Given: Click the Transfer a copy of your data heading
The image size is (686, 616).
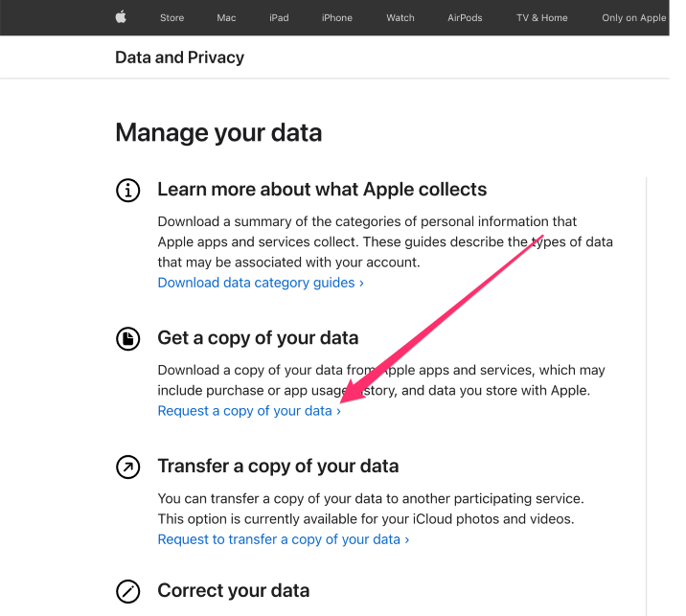Looking at the screenshot, I should [x=278, y=467].
